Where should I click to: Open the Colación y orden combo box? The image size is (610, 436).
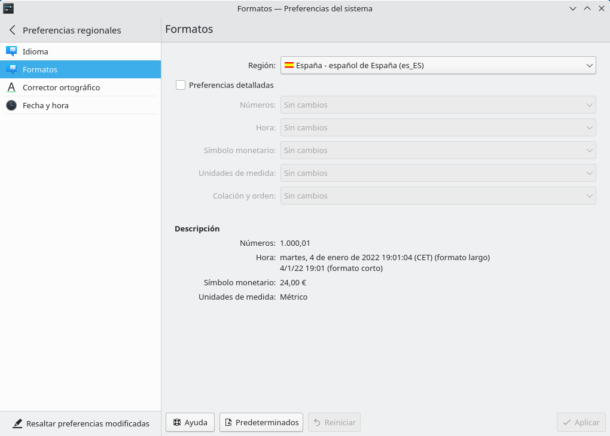click(438, 196)
